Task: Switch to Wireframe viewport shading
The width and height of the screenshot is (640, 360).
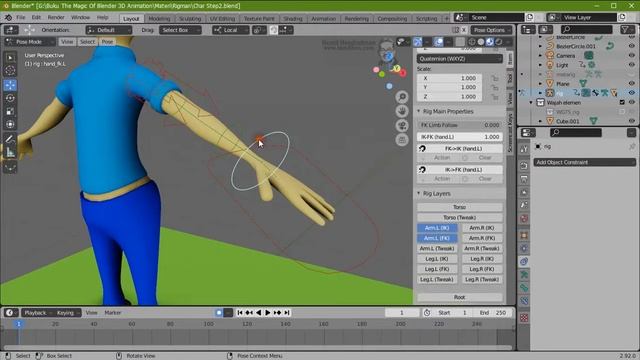Action: [472, 42]
